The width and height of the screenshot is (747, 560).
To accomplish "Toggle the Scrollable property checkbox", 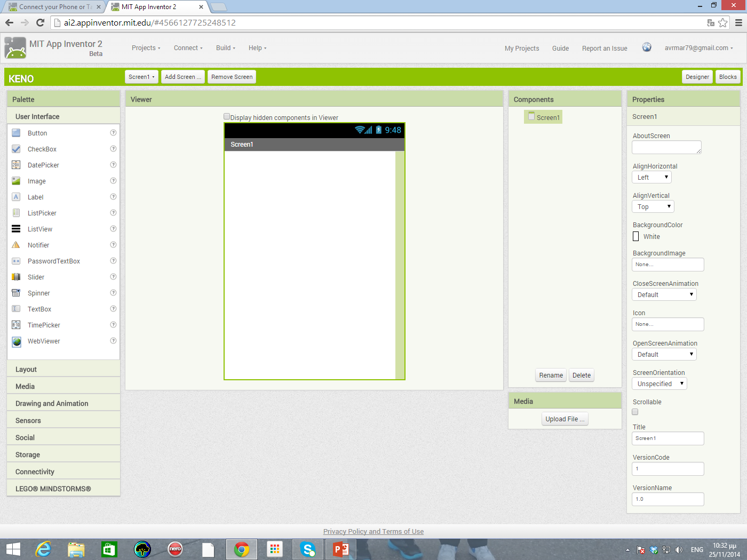I will 635,412.
